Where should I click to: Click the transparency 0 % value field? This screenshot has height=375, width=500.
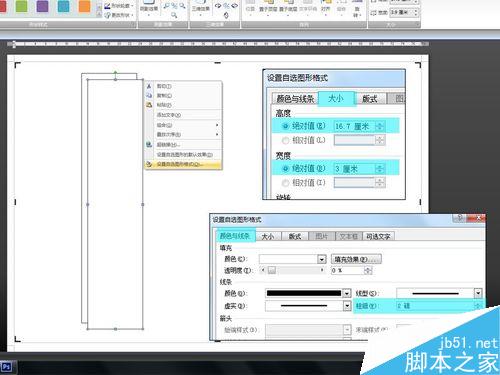coord(347,270)
